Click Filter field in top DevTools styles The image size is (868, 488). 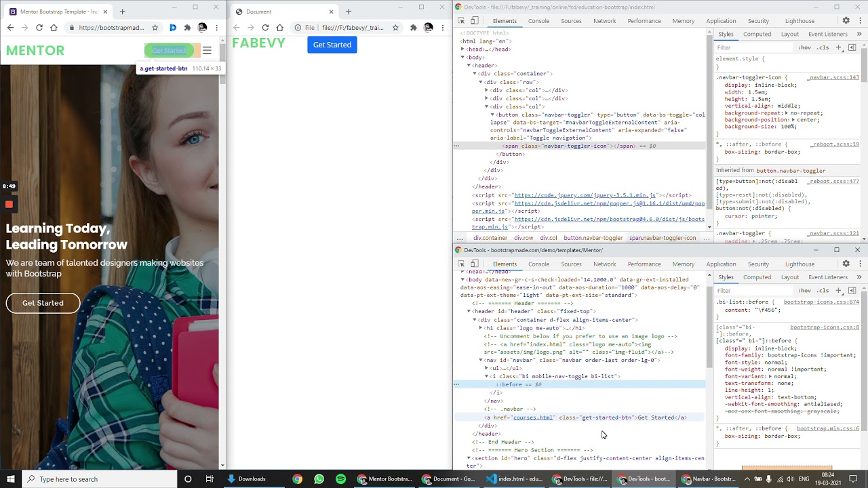click(x=754, y=47)
